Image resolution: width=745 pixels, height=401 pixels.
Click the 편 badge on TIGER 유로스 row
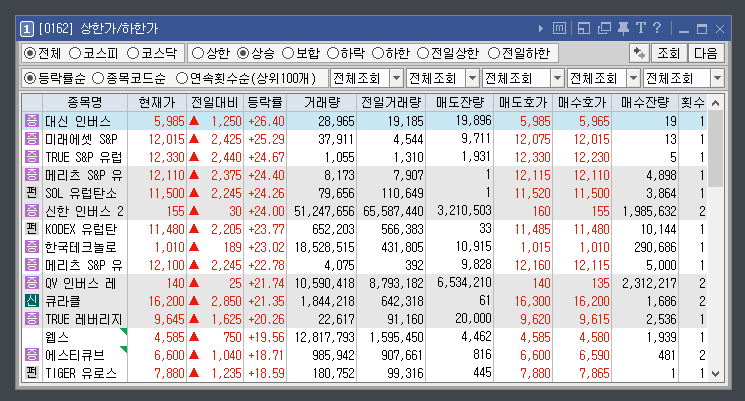tap(31, 373)
